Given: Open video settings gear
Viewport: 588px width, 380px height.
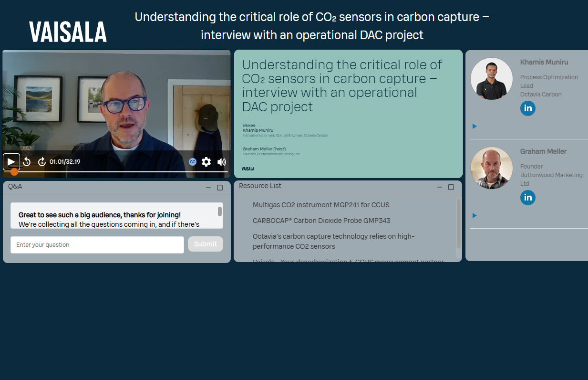Looking at the screenshot, I should [206, 162].
